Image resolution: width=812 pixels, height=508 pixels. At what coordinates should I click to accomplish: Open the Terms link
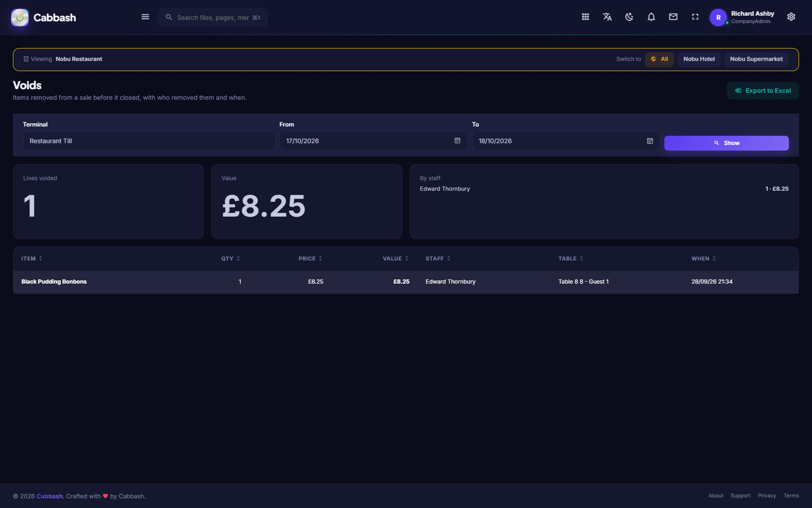[x=791, y=496]
